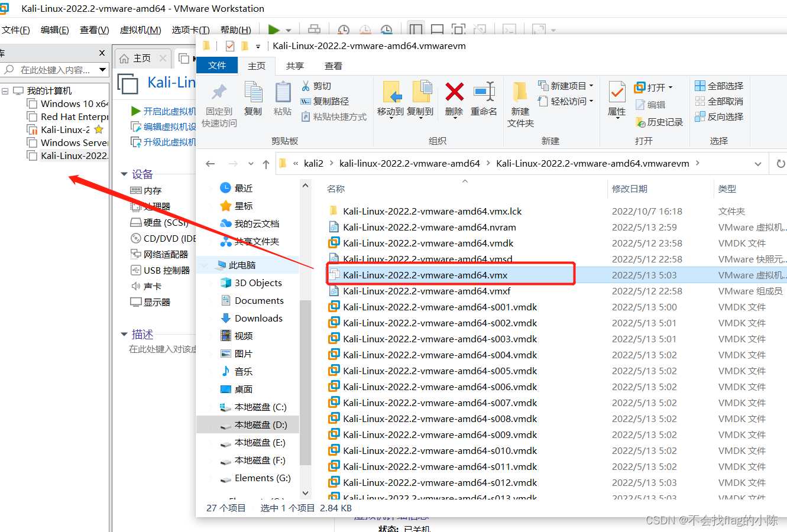The image size is (787, 532).
Task: Click the New folder icon
Action: [520, 92]
